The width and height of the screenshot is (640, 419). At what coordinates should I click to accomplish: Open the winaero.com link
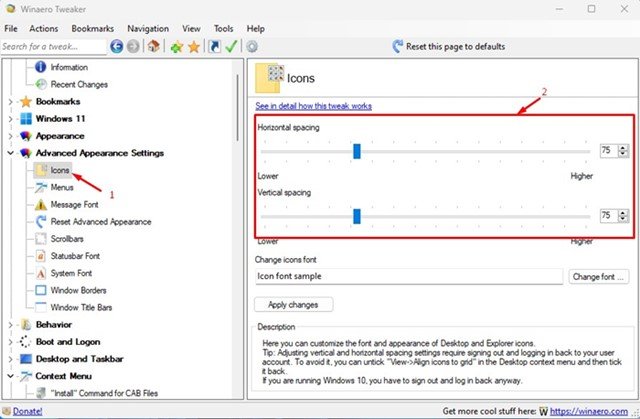[x=589, y=411]
